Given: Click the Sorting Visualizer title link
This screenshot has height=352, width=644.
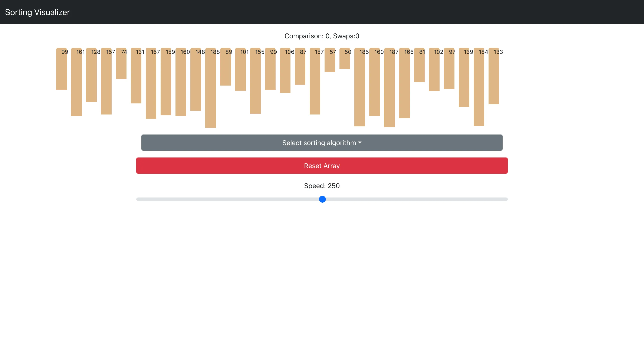Looking at the screenshot, I should [x=37, y=12].
